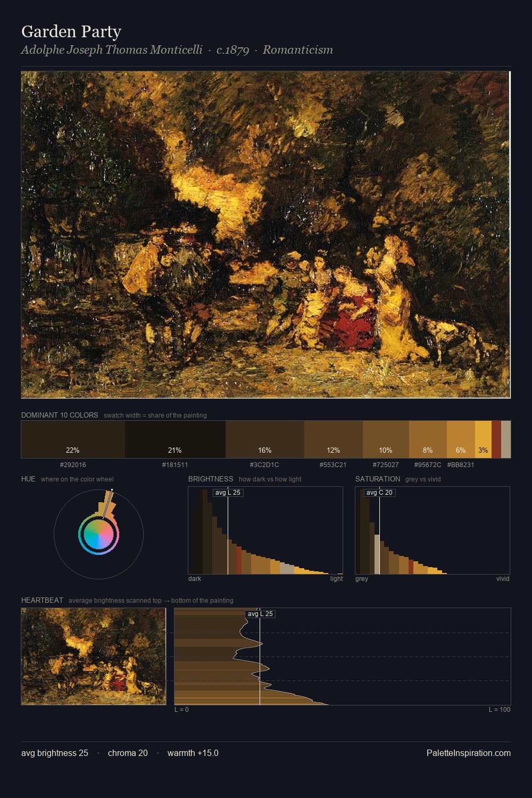Viewport: 532px width, 798px height.
Task: Click the 'avg L 25' label in the Heartbeat chart
Action: click(x=260, y=614)
